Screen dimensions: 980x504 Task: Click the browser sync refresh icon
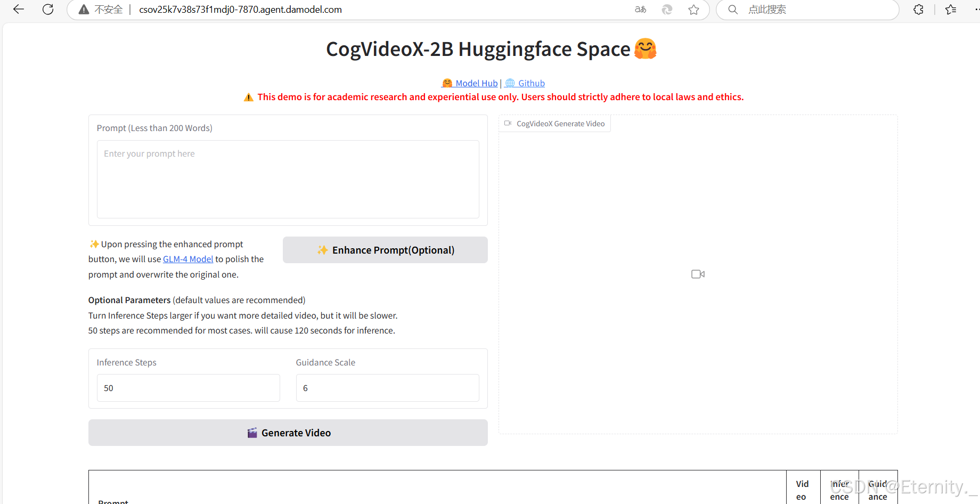tap(667, 10)
